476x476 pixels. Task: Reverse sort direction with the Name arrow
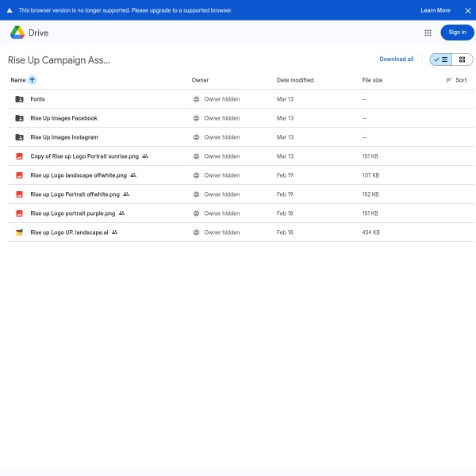[33, 80]
